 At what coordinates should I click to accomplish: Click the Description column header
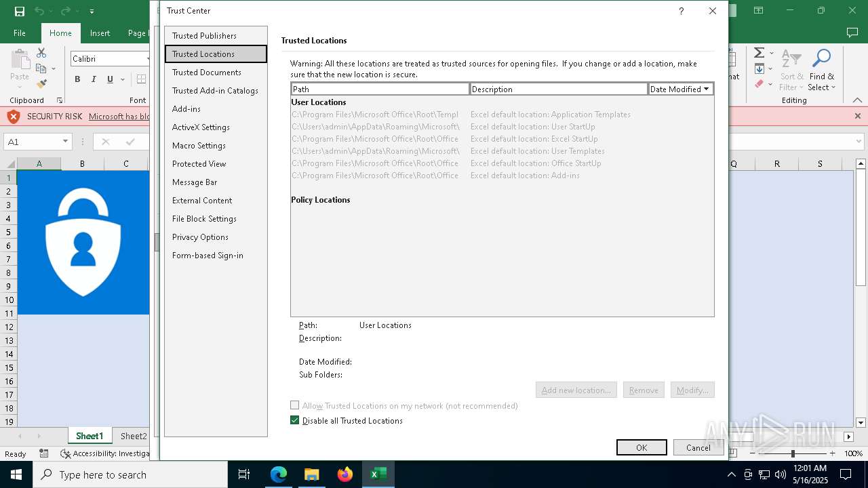pos(559,89)
